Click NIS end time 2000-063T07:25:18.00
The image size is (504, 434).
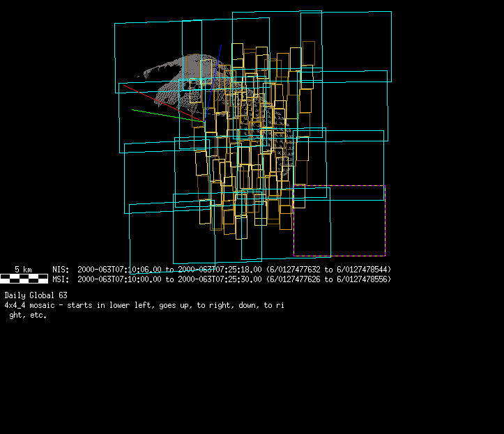[x=220, y=270]
